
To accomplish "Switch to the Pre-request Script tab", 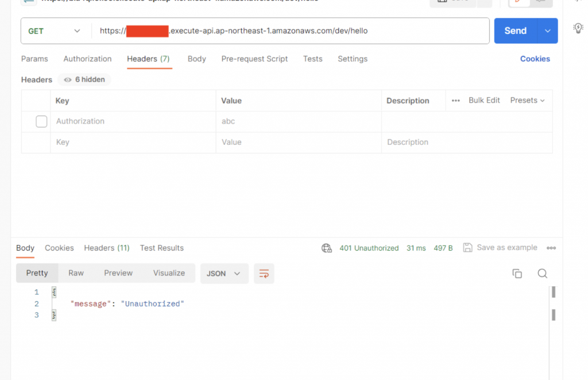I will point(254,59).
